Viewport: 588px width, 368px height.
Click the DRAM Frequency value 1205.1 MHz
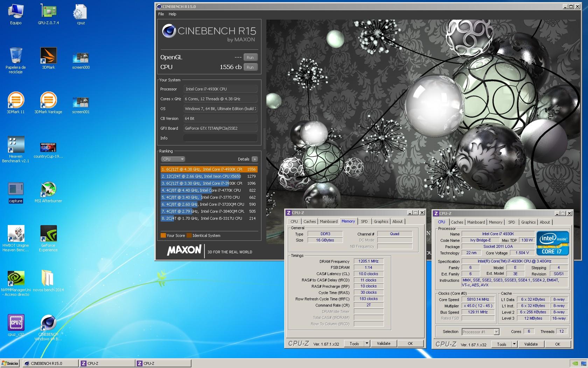point(369,261)
